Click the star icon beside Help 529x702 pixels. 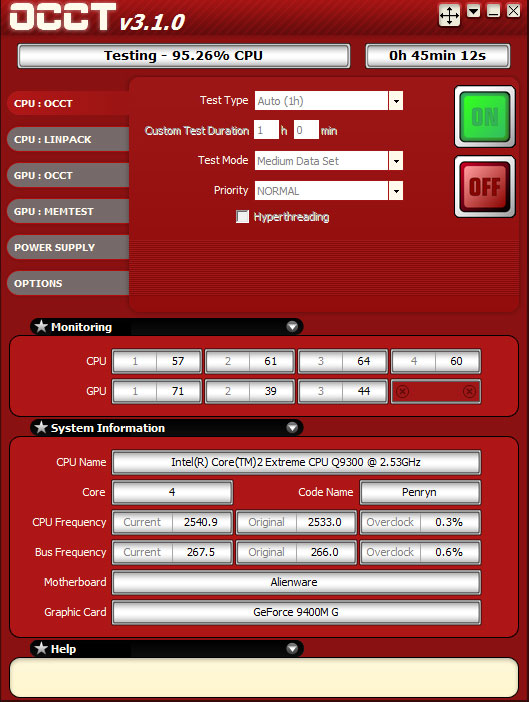(x=41, y=648)
